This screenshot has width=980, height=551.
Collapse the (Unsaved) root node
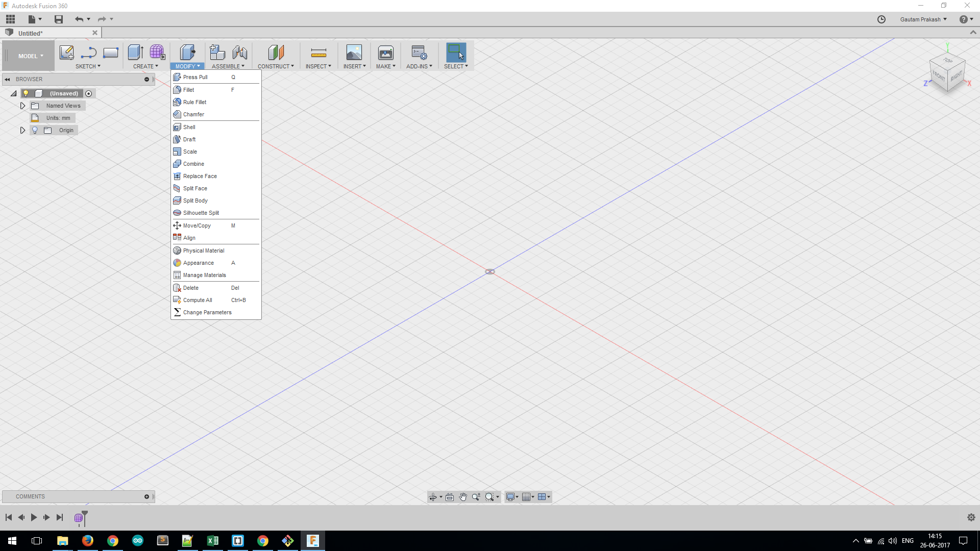[14, 93]
